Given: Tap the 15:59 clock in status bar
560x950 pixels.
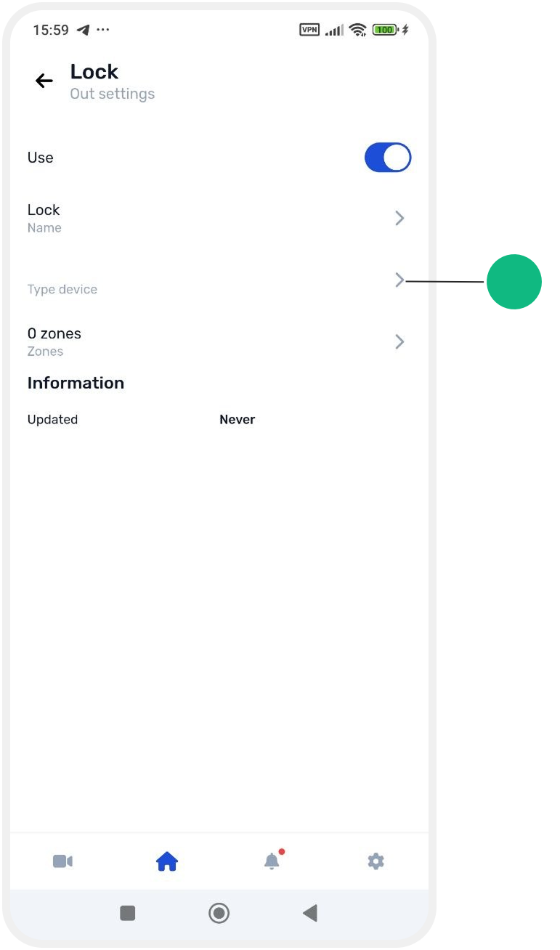Looking at the screenshot, I should click(x=51, y=30).
